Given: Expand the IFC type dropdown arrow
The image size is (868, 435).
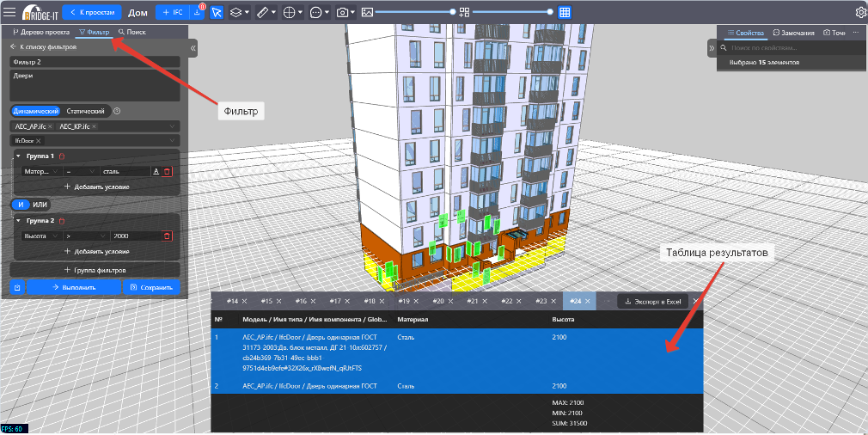Looking at the screenshot, I should click(x=172, y=141).
